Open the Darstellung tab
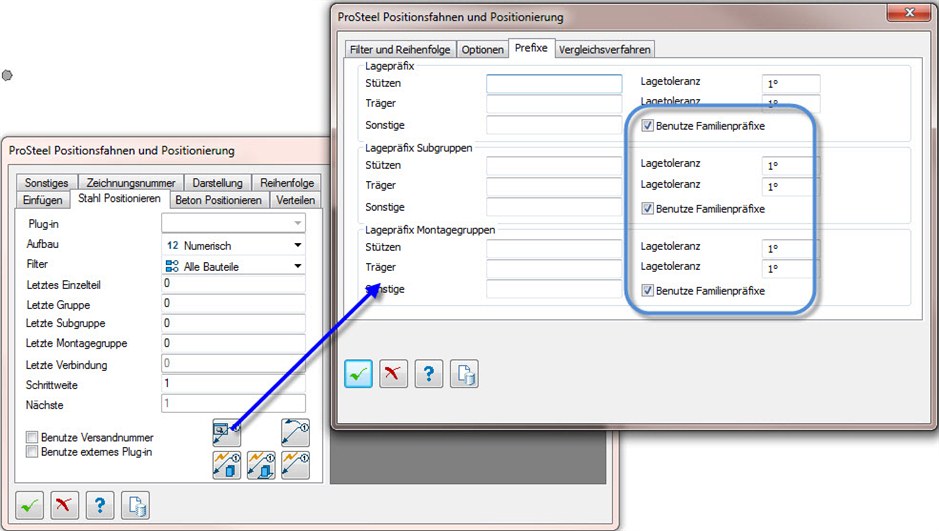Image resolution: width=939 pixels, height=531 pixels. click(x=218, y=183)
